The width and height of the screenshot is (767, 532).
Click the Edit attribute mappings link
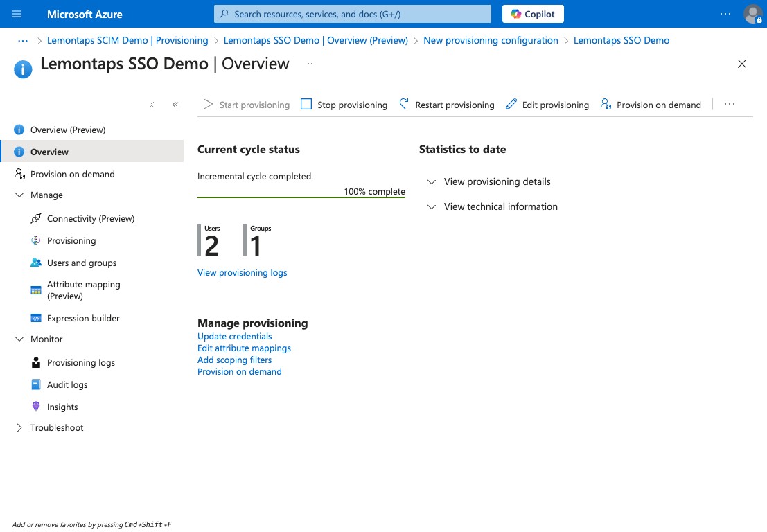(244, 348)
